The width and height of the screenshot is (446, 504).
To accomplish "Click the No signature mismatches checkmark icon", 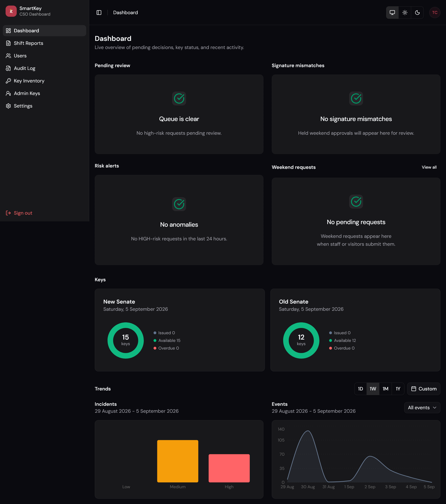I will pyautogui.click(x=356, y=98).
